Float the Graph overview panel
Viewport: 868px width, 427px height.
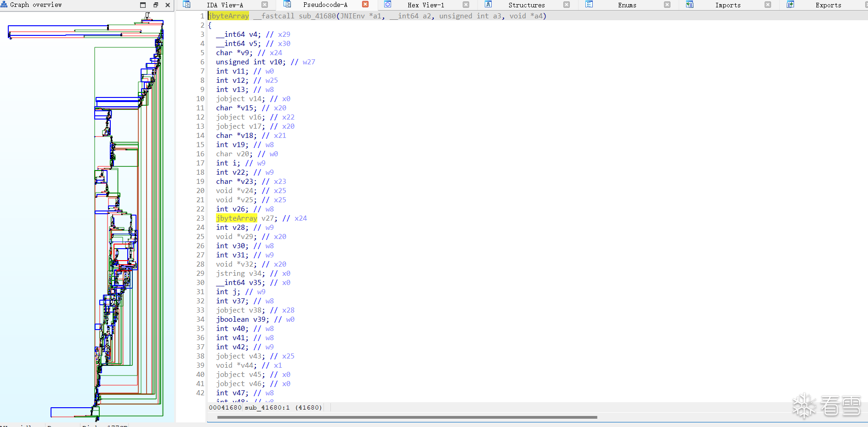[156, 5]
